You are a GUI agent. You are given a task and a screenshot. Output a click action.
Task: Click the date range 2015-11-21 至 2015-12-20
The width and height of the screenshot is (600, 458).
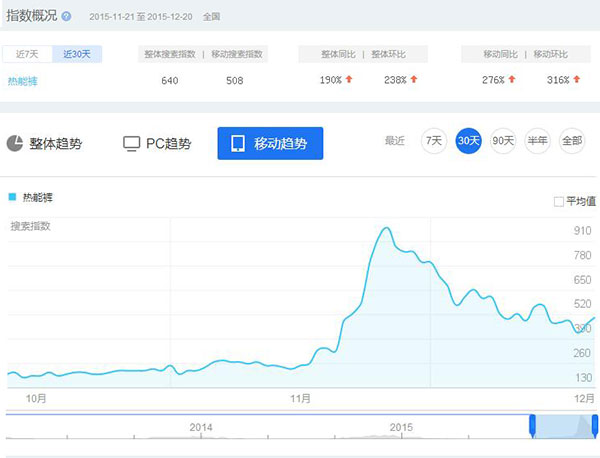[x=141, y=17]
